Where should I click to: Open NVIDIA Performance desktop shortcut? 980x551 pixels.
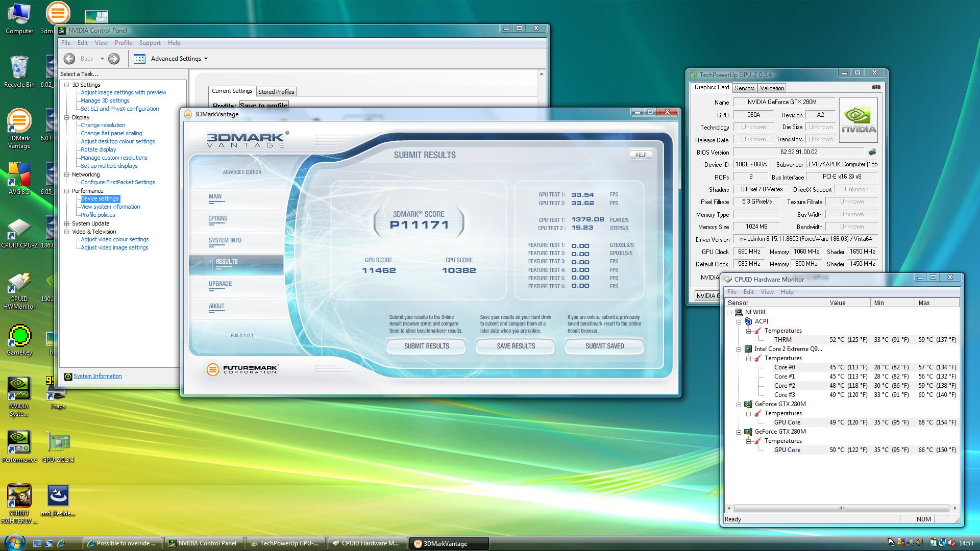coord(19,446)
